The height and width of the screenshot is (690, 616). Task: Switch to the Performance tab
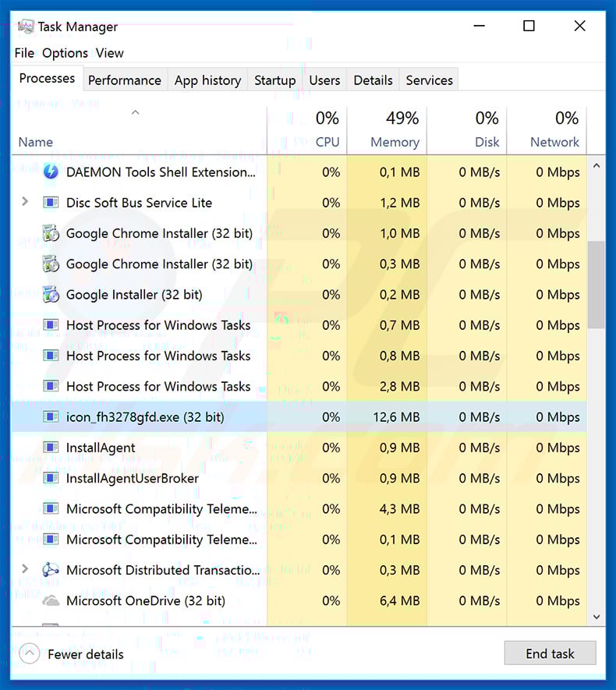(125, 80)
